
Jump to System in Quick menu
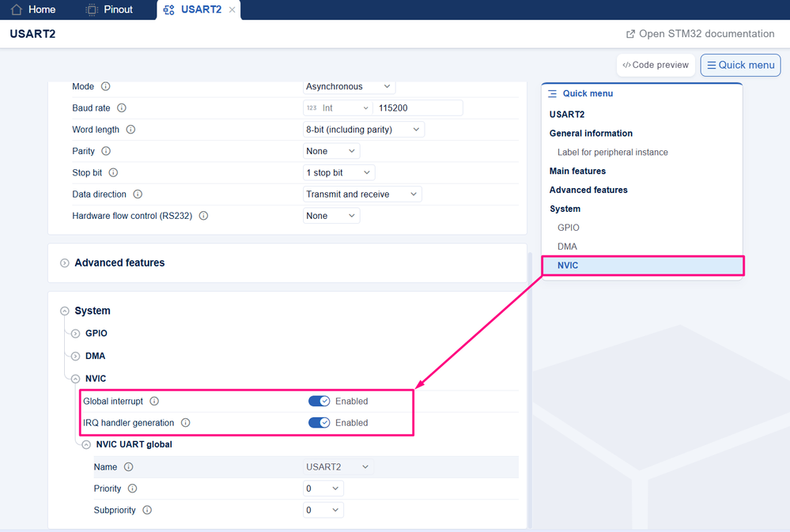[565, 209]
